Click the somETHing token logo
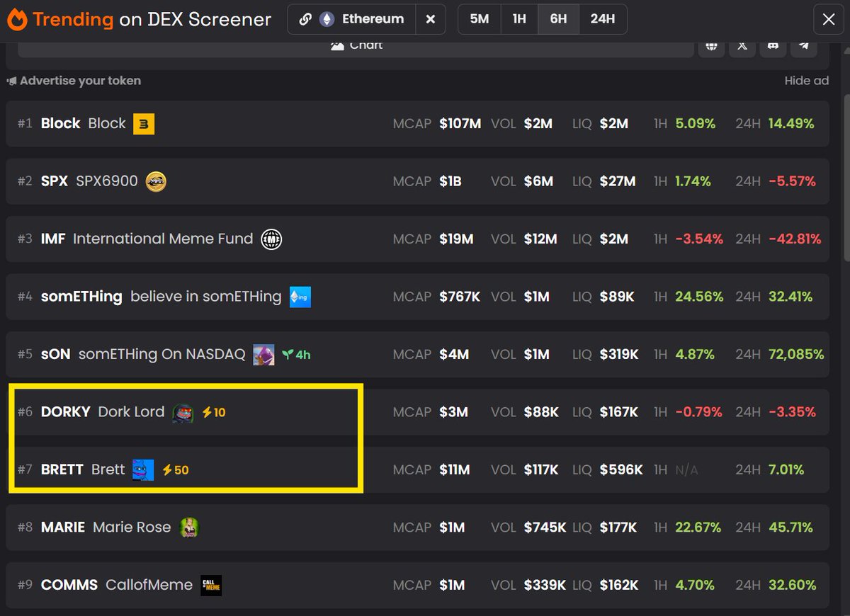 [300, 297]
